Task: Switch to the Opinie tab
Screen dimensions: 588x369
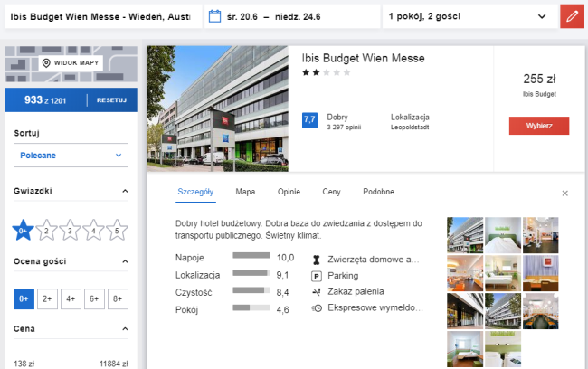Action: click(288, 192)
